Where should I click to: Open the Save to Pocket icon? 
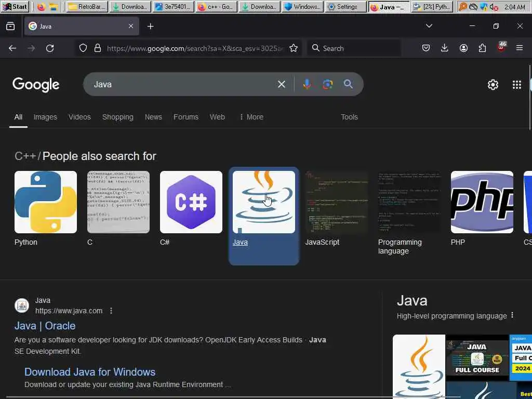coord(426,48)
